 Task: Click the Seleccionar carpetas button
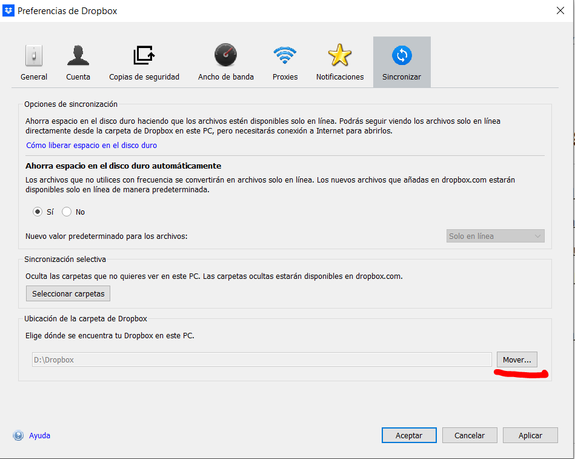coord(68,294)
